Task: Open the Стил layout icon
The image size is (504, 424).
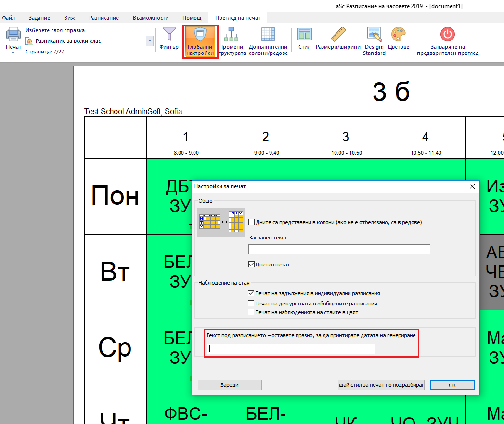Action: click(304, 35)
